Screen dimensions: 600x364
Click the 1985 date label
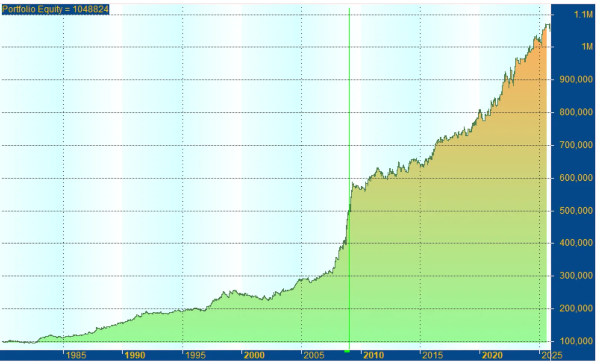coord(76,355)
